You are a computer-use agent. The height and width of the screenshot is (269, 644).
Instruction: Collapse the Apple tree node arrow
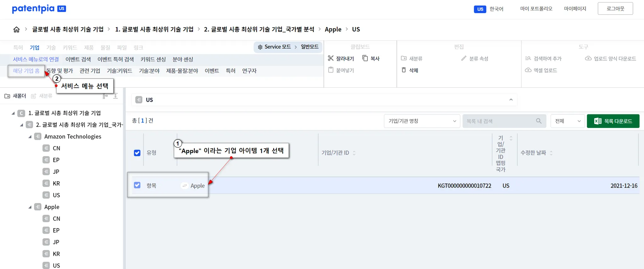[30, 207]
